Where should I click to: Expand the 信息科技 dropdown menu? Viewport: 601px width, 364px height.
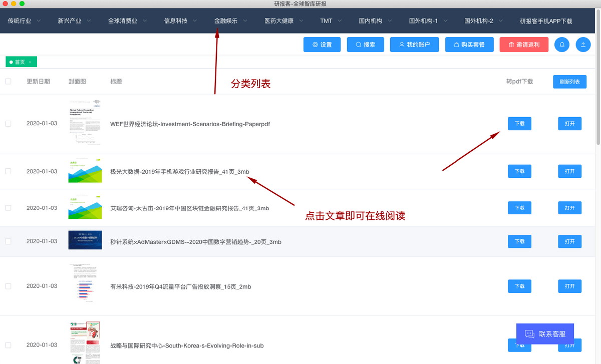[x=181, y=21]
